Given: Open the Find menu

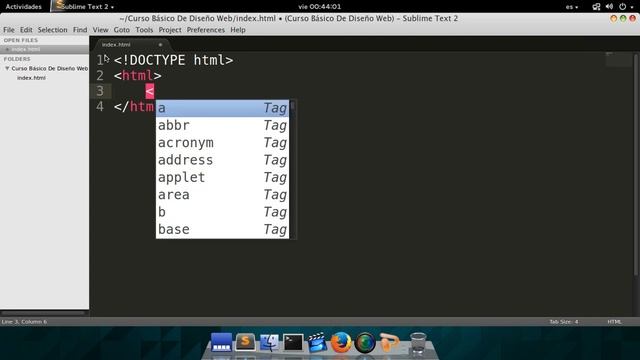Looking at the screenshot, I should (80, 30).
